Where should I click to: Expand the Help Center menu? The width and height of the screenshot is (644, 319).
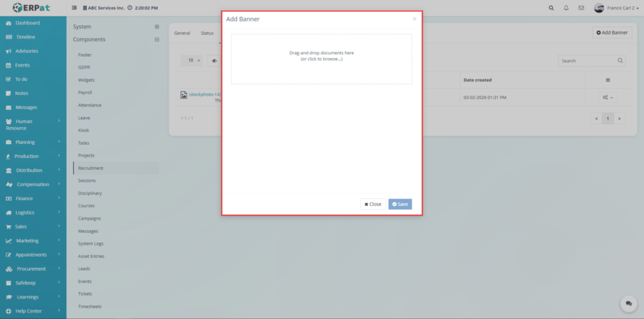pyautogui.click(x=33, y=311)
